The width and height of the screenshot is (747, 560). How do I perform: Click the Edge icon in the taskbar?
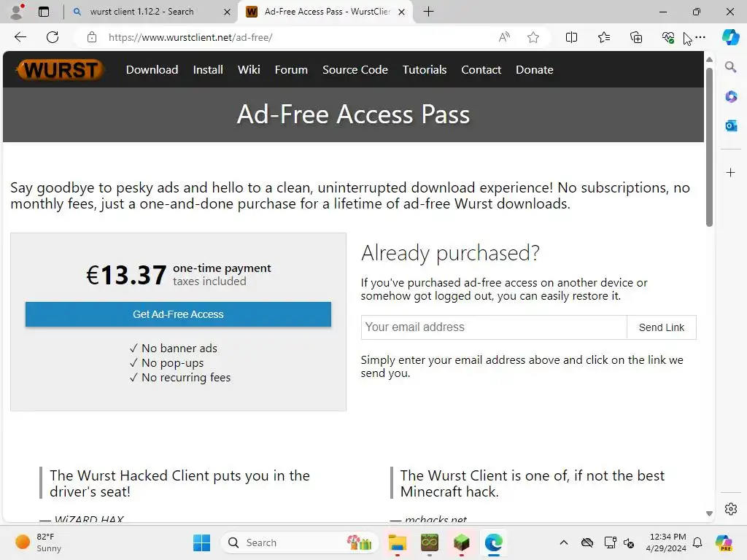point(494,542)
